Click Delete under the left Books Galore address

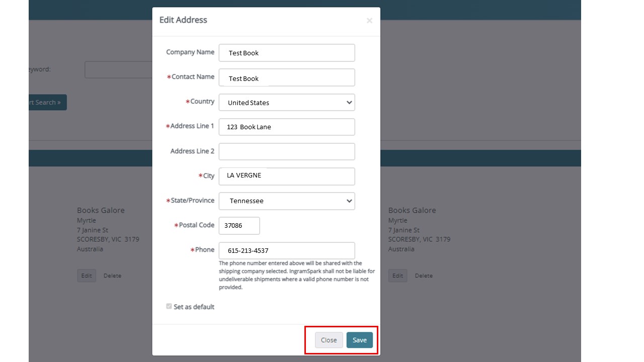pos(112,276)
